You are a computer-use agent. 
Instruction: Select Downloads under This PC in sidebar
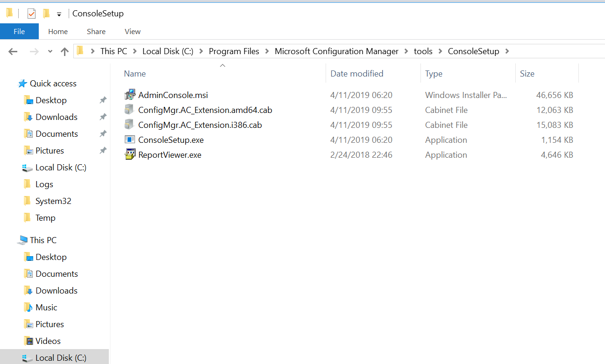point(57,291)
